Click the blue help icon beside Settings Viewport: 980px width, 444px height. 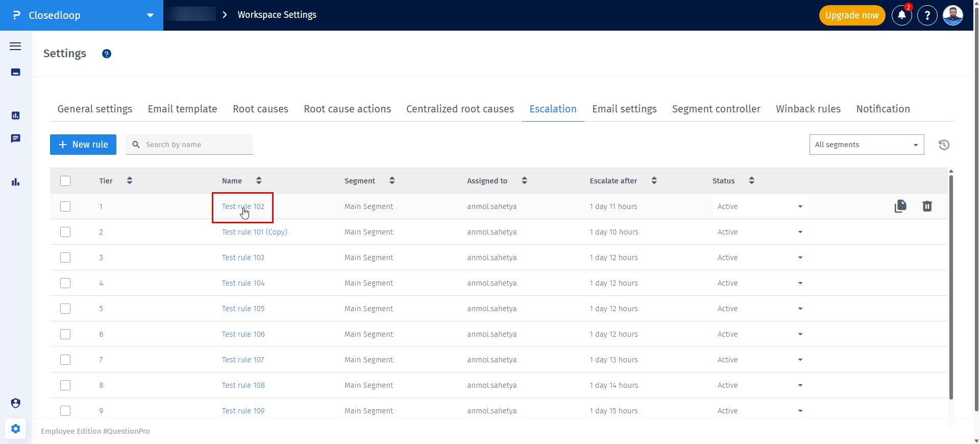[x=107, y=54]
